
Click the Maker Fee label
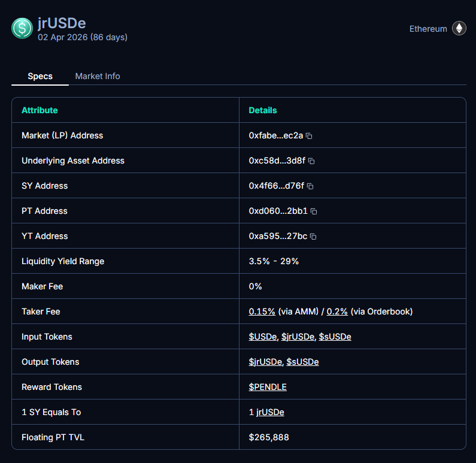(x=42, y=286)
